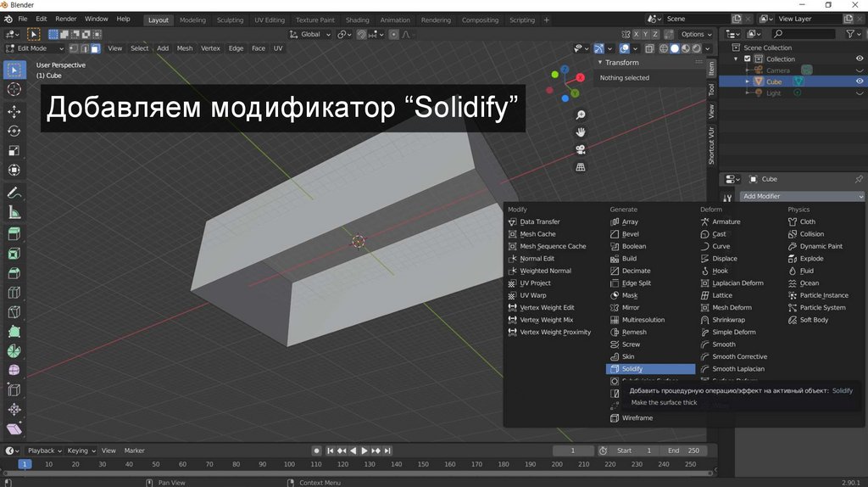
Task: Enable rendered viewport shading
Action: (697, 48)
